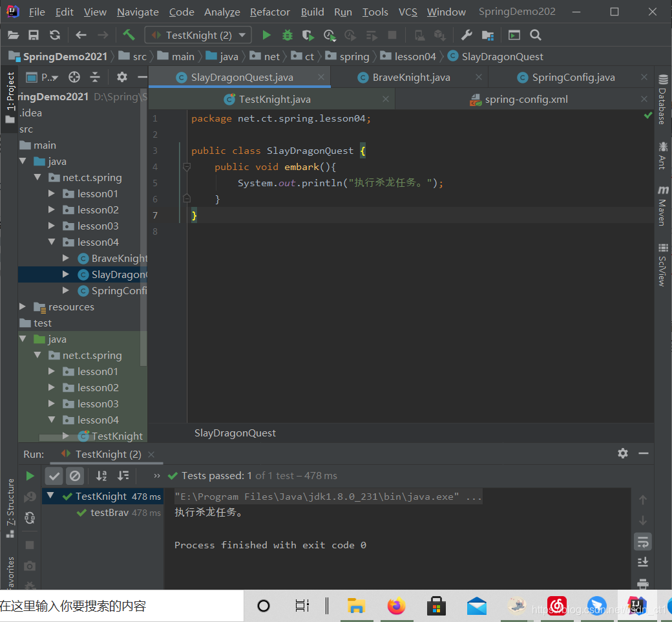Toggle show ignored tests button
Viewport: 672px width, 622px height.
point(75,476)
